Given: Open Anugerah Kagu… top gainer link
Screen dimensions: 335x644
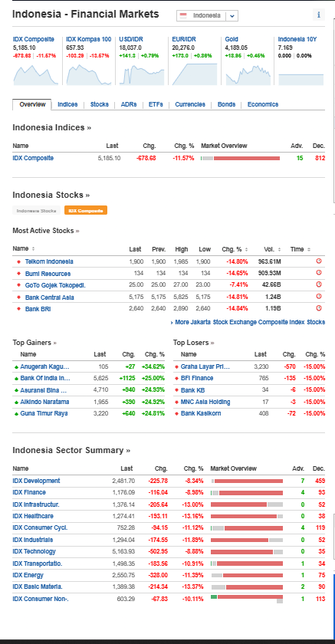Looking at the screenshot, I should tap(44, 366).
